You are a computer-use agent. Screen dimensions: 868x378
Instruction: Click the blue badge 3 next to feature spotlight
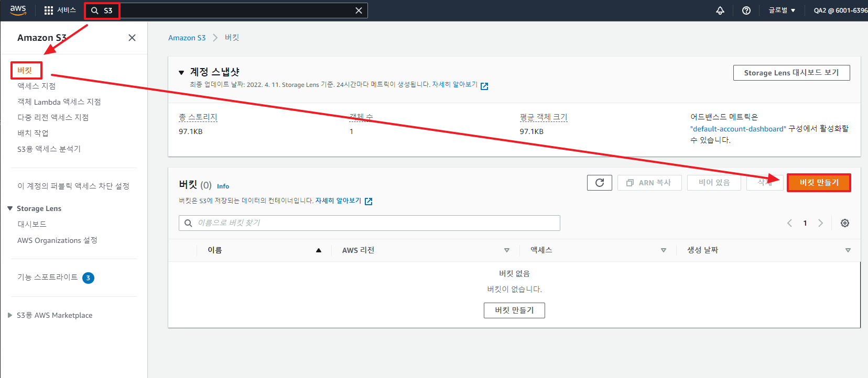(88, 278)
